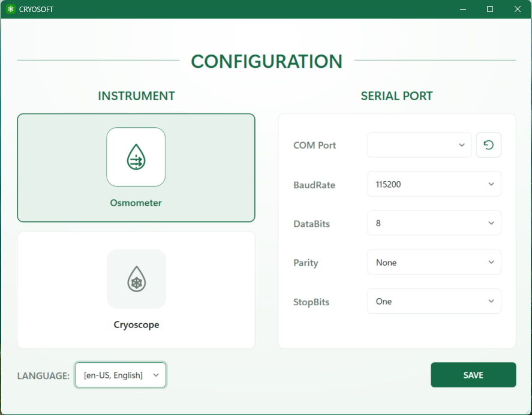Maximize the CRYOSOFT window

click(x=490, y=9)
